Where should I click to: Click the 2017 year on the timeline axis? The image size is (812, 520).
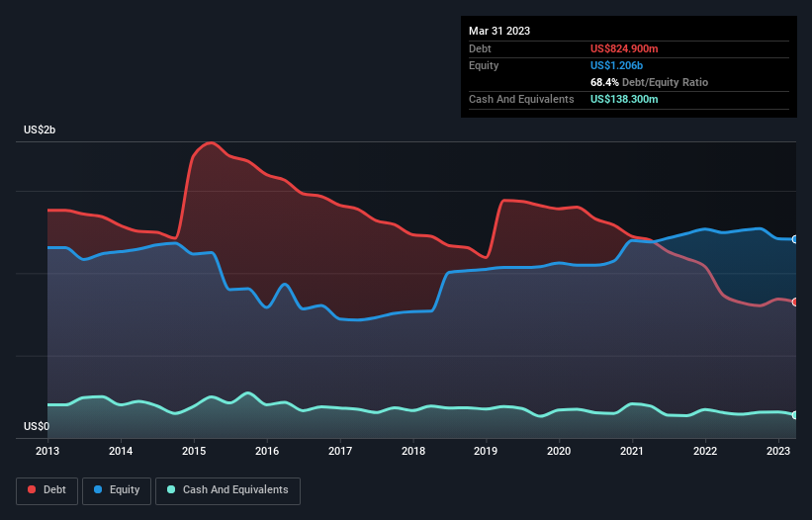coord(340,451)
